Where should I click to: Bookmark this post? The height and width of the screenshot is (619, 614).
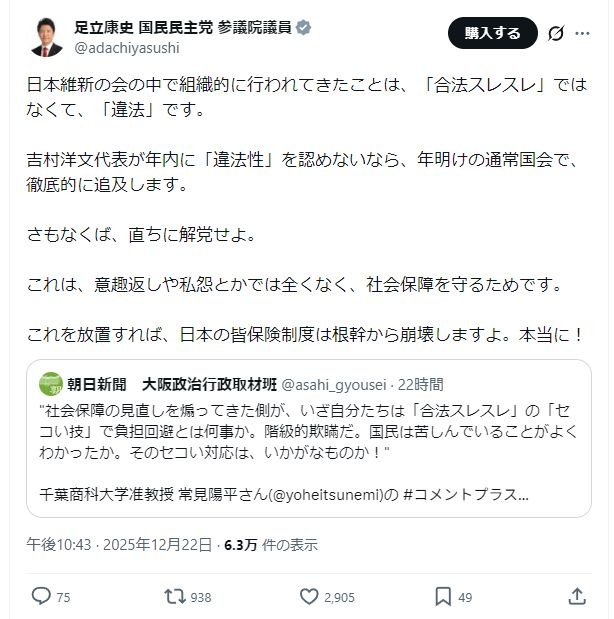tap(441, 597)
